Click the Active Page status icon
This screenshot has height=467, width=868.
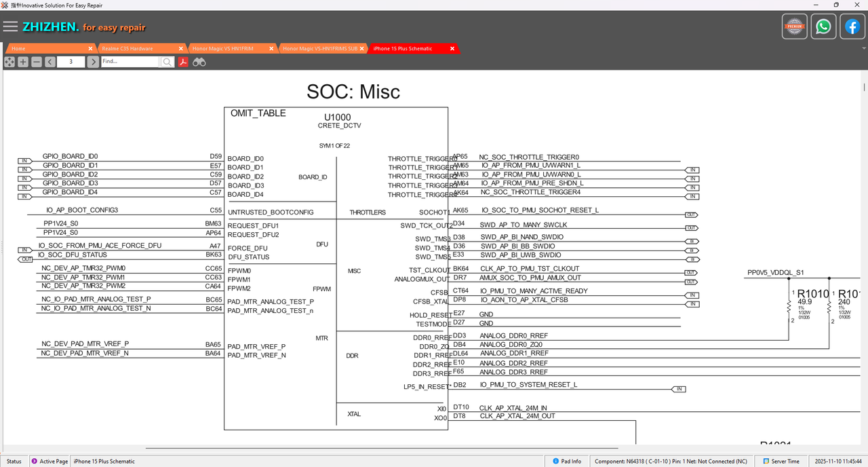(x=35, y=461)
